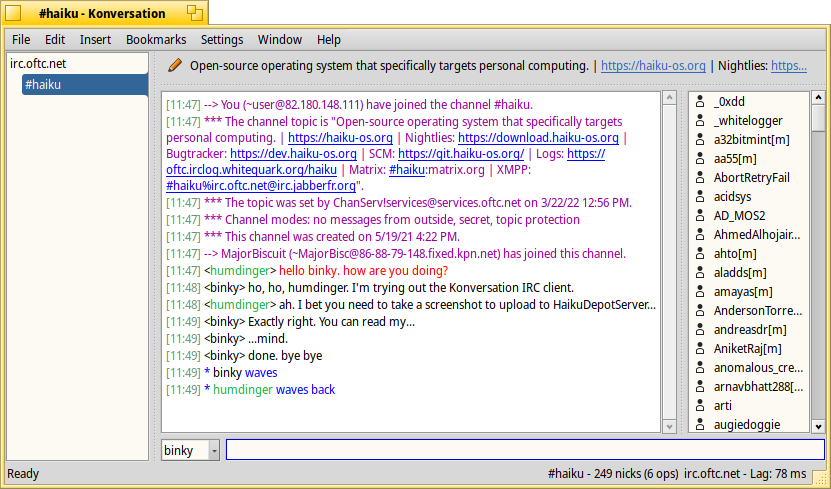Open the File menu
This screenshot has width=831, height=489.
tap(21, 40)
